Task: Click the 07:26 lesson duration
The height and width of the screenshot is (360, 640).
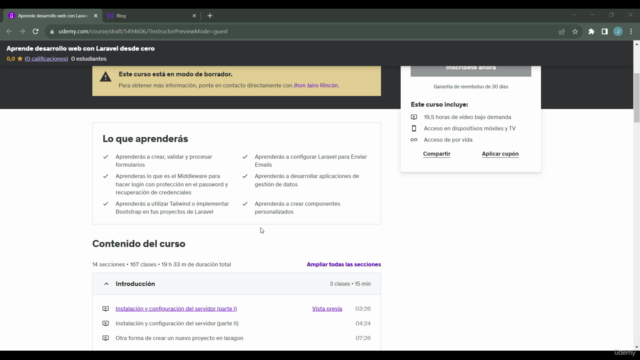Action: 363,338
